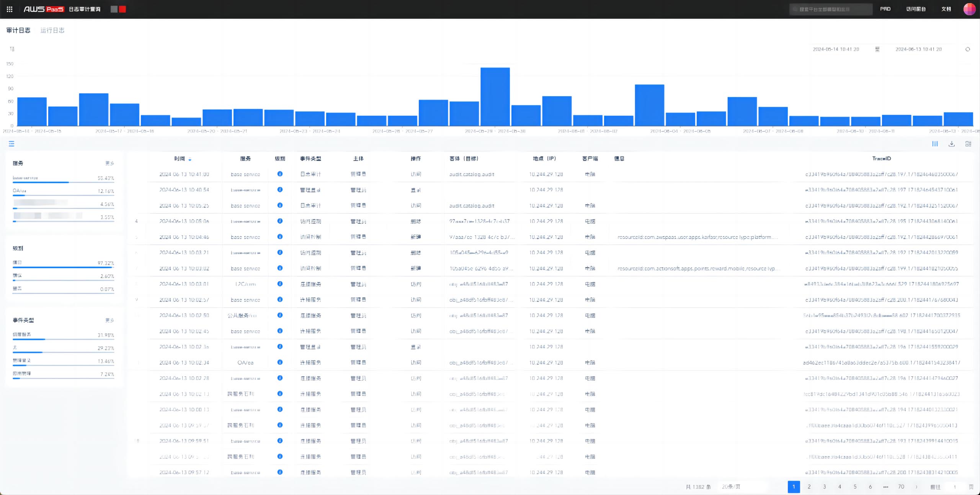Viewport: 980px width, 495px height.
Task: Select the 审计日志 tab
Action: (x=18, y=30)
